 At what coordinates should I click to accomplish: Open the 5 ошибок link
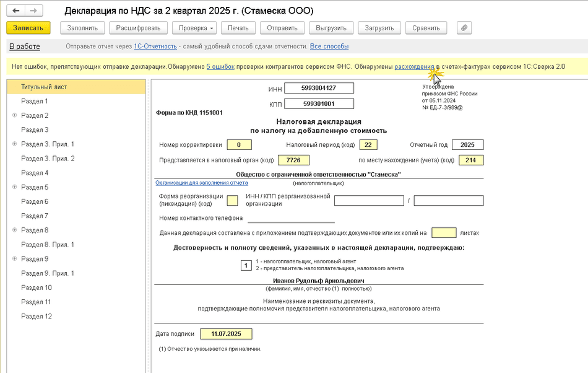(x=220, y=66)
